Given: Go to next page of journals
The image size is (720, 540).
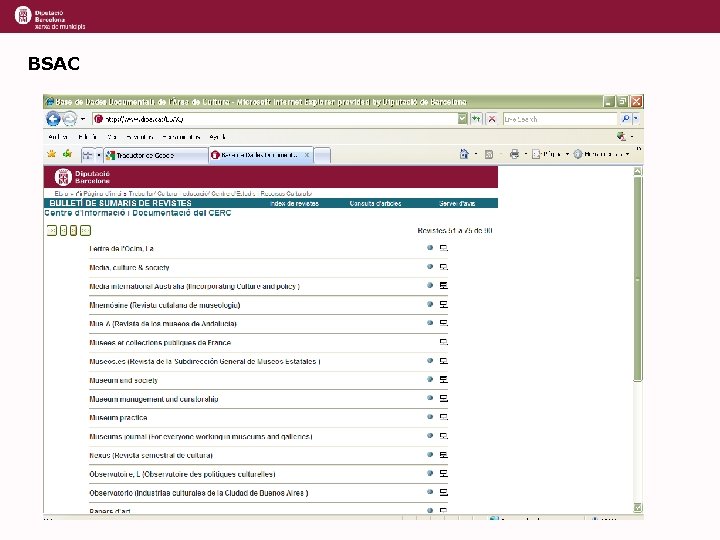Looking at the screenshot, I should pyautogui.click(x=73, y=231).
